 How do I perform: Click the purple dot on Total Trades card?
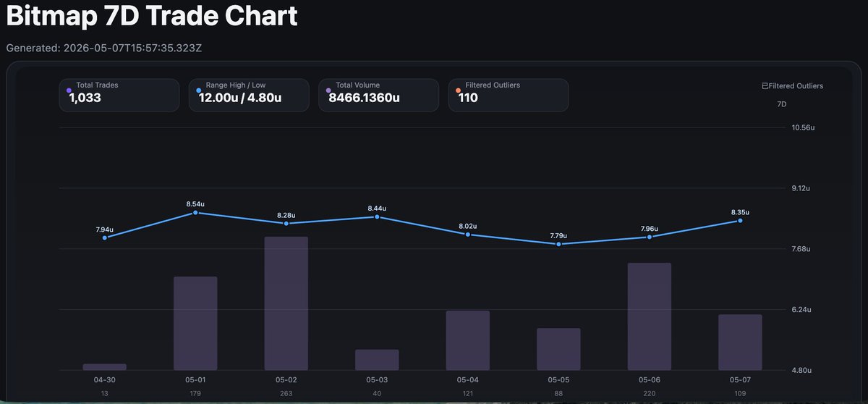[69, 91]
